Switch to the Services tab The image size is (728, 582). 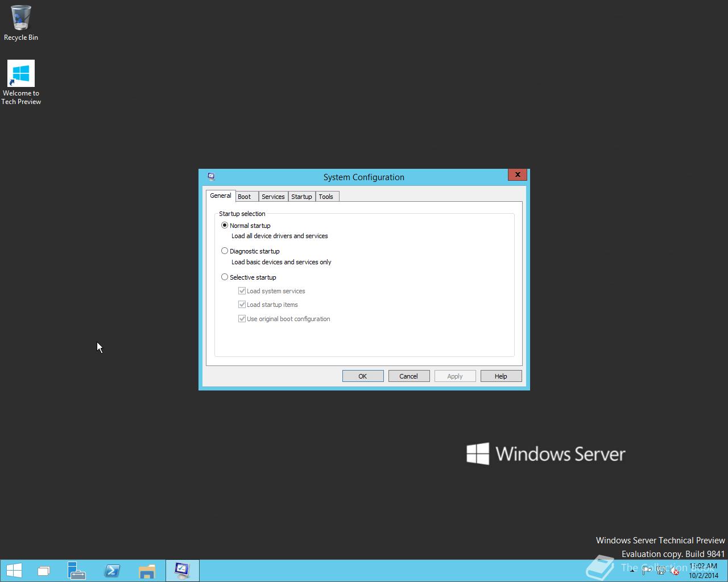(273, 197)
